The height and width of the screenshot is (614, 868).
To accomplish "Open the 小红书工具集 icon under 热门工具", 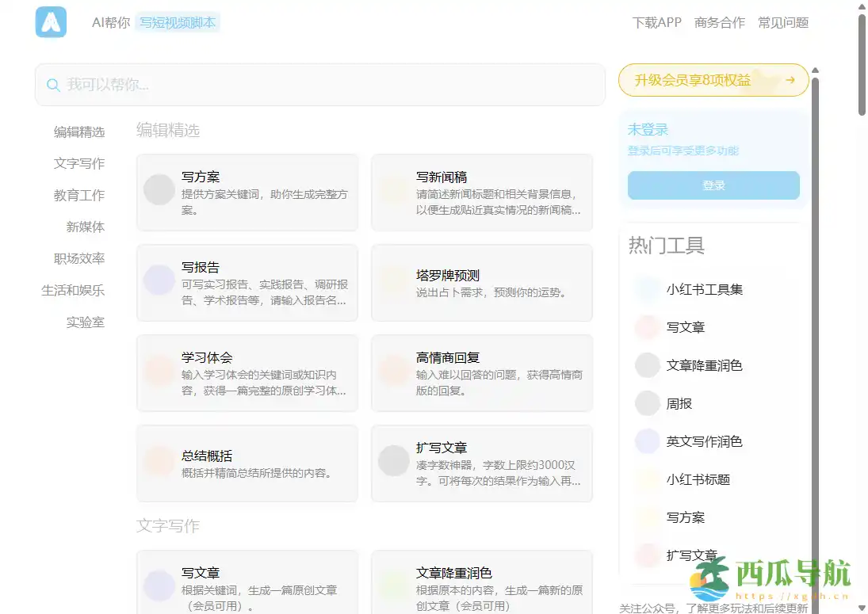I will pos(646,289).
